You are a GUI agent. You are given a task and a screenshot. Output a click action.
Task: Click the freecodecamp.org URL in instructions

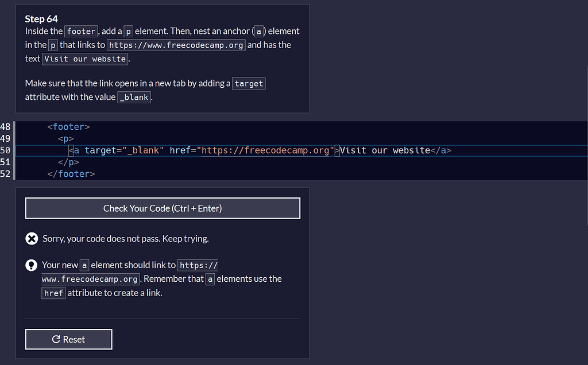[x=176, y=45]
